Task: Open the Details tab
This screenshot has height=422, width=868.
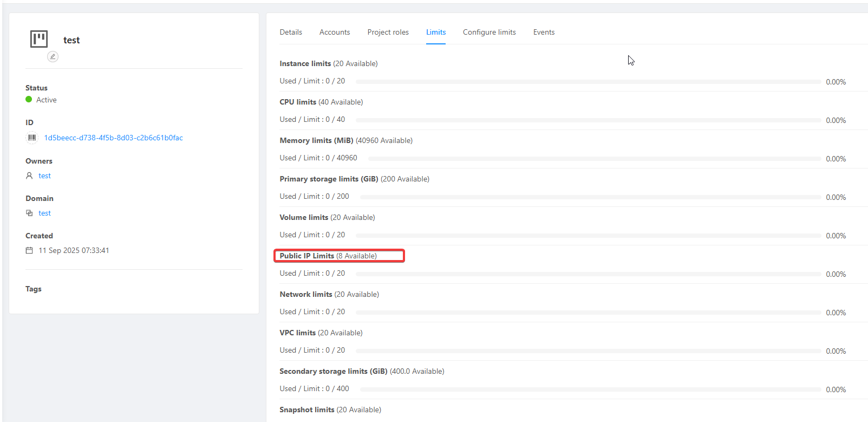Action: pos(291,32)
